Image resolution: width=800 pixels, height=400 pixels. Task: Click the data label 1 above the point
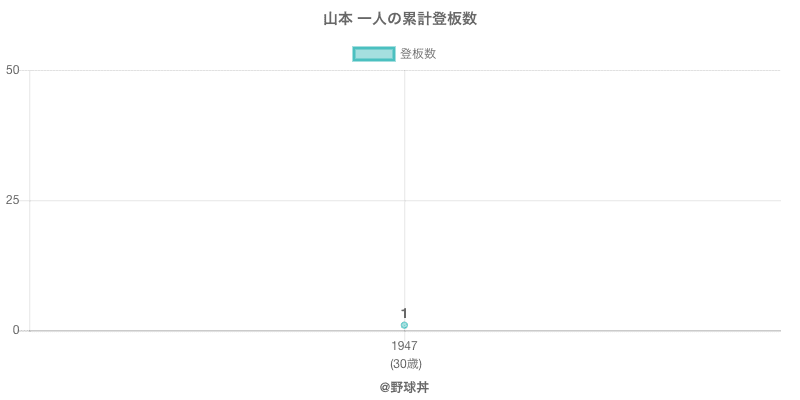click(404, 313)
